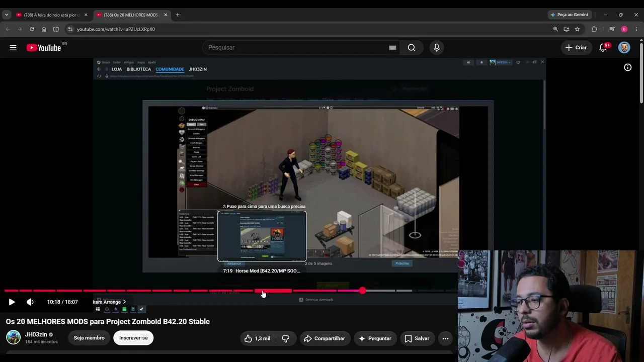Open the Chrome profile avatar
This screenshot has height=362, width=644.
click(624, 29)
